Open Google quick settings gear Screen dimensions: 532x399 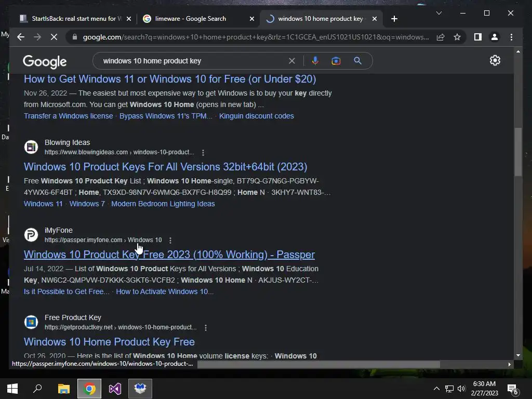[495, 60]
